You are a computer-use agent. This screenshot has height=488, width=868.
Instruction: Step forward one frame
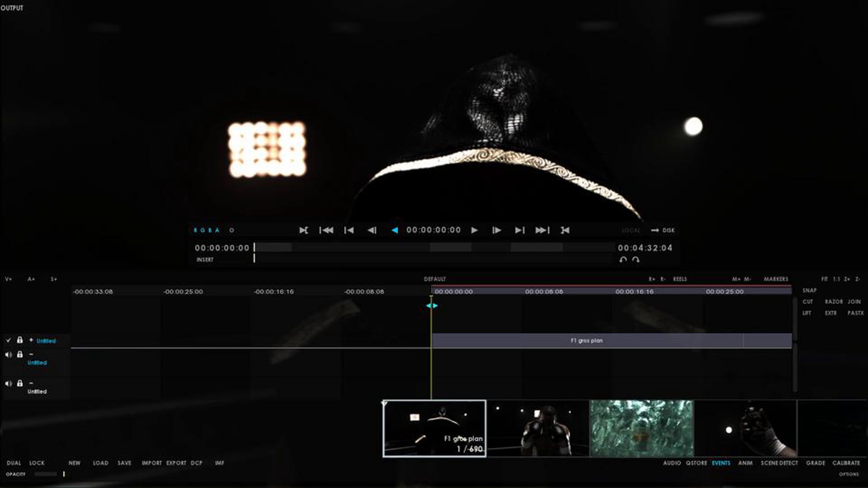[x=497, y=230]
